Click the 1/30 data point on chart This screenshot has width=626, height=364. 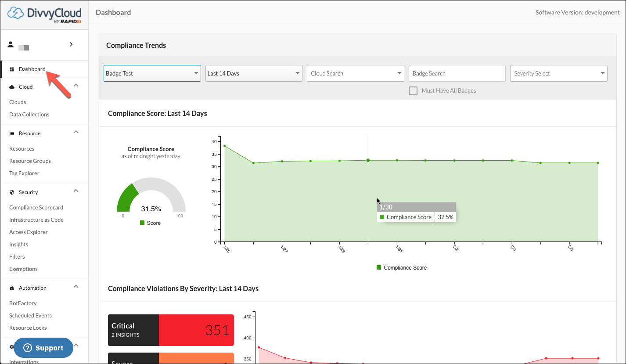click(x=368, y=160)
